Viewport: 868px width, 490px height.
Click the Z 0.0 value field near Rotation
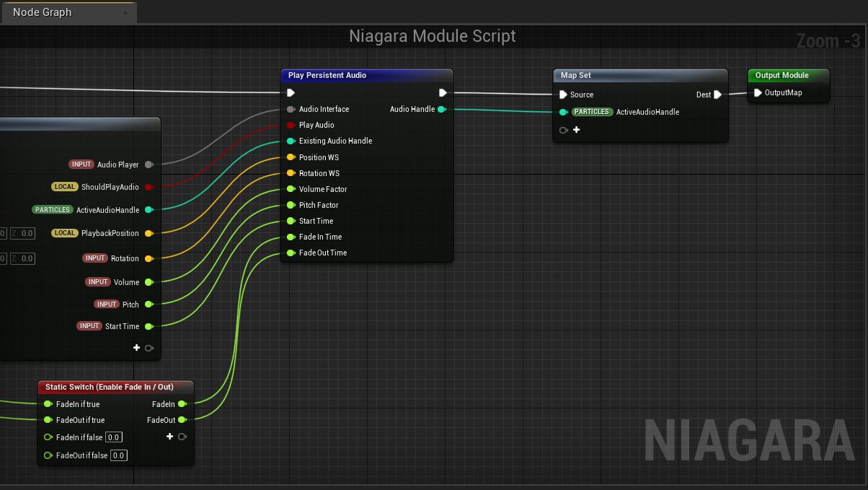pyautogui.click(x=22, y=258)
